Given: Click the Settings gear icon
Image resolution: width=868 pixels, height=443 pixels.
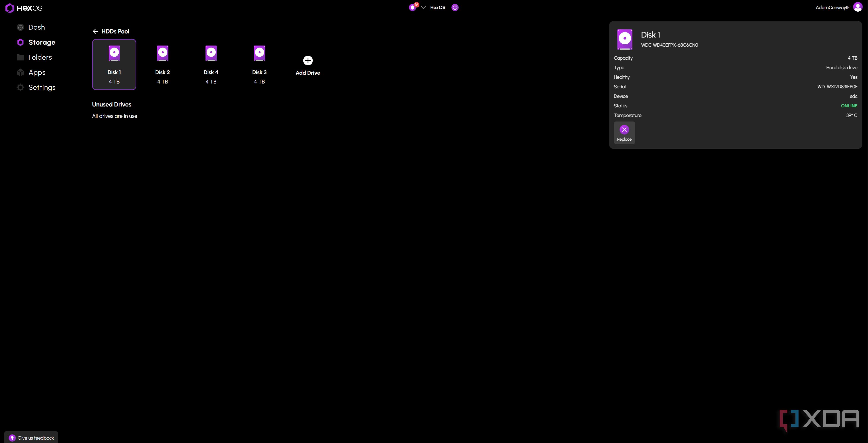Looking at the screenshot, I should (20, 87).
